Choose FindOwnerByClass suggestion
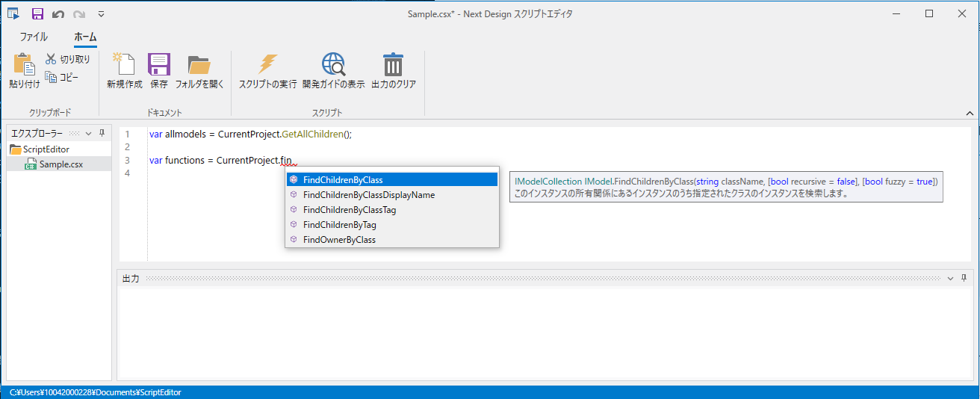This screenshot has width=980, height=399. 392,240
